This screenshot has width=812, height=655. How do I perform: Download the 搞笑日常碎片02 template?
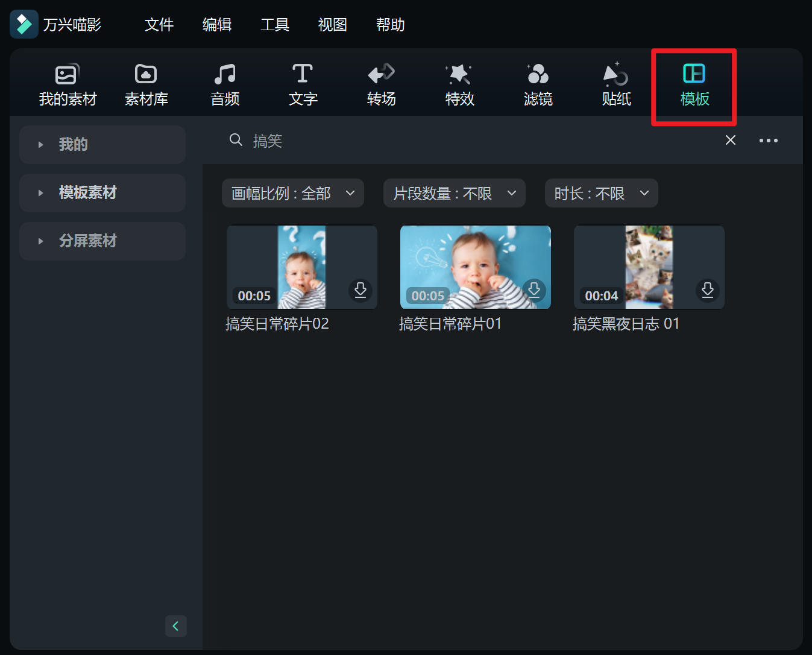[x=360, y=290]
